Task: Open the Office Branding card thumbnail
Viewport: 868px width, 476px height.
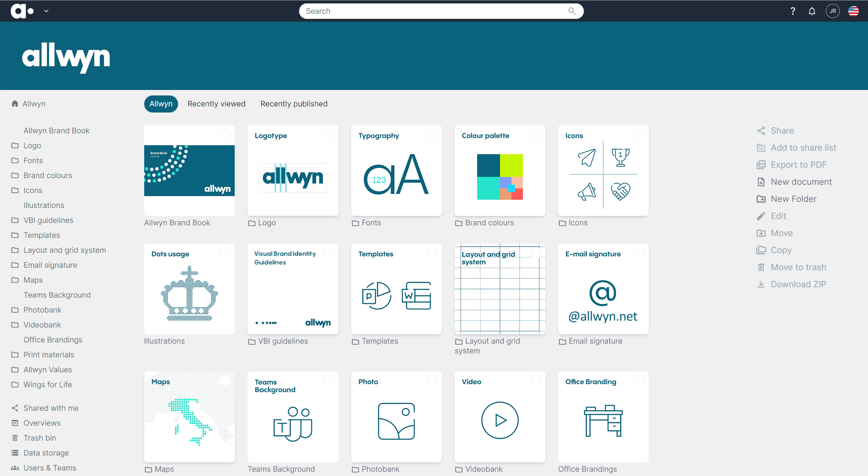Action: coord(603,417)
